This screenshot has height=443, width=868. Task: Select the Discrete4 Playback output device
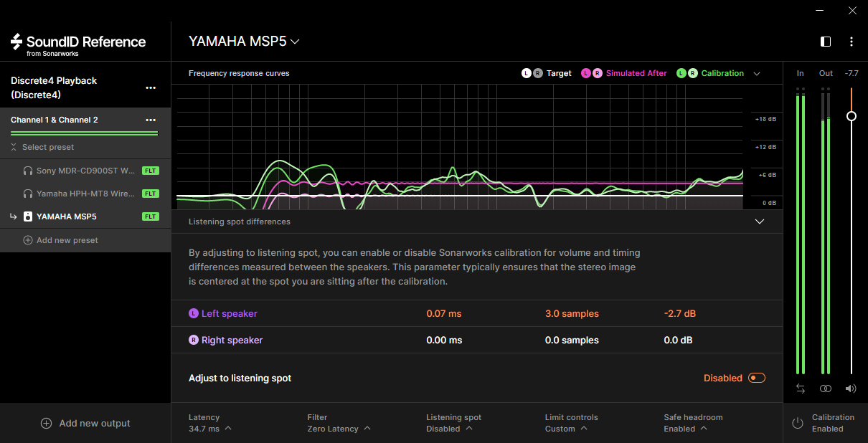[54, 87]
